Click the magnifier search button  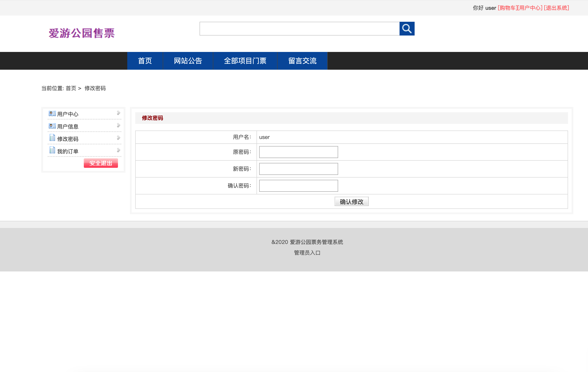coord(407,29)
